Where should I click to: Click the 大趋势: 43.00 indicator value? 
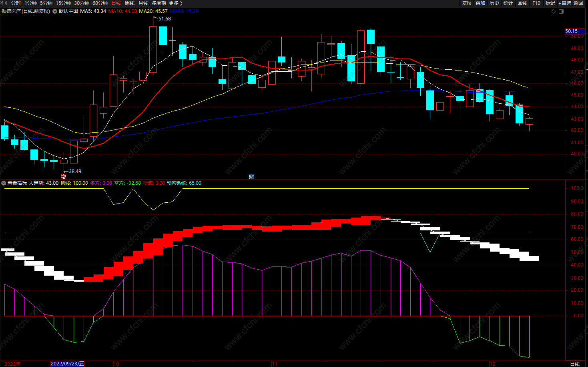pos(44,183)
